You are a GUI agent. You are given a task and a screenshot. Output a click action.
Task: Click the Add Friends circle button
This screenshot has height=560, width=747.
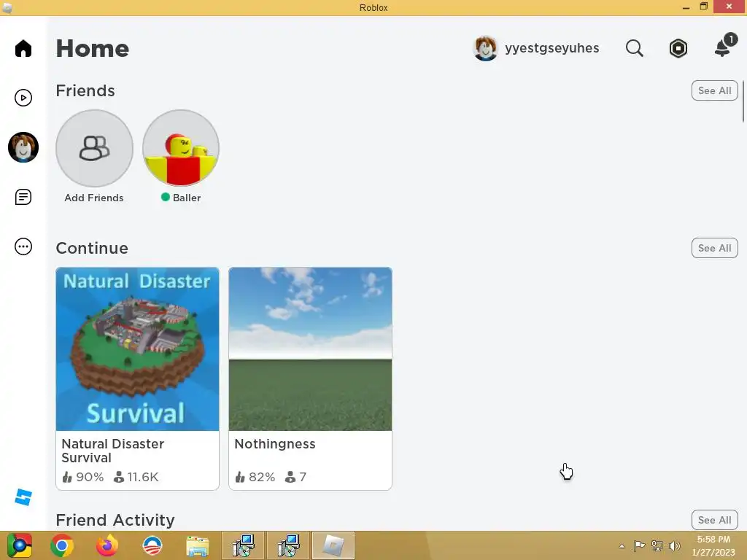[x=94, y=148]
